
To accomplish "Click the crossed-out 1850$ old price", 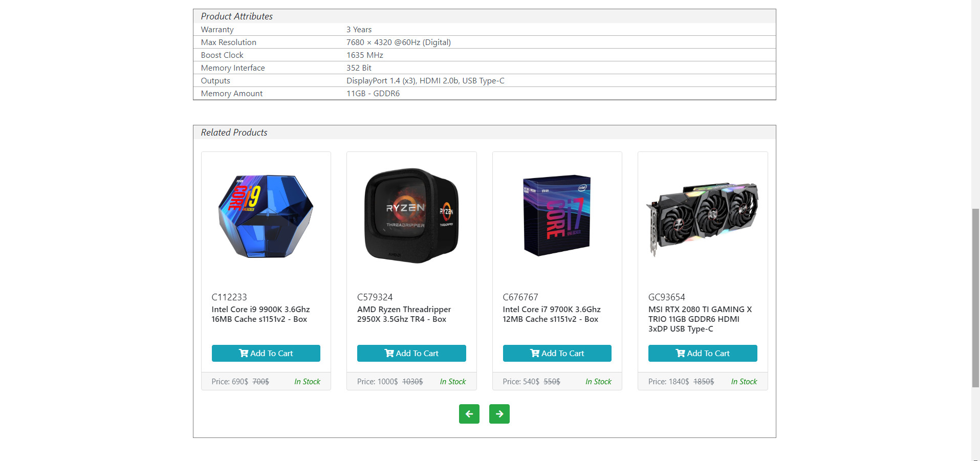I will pos(704,382).
